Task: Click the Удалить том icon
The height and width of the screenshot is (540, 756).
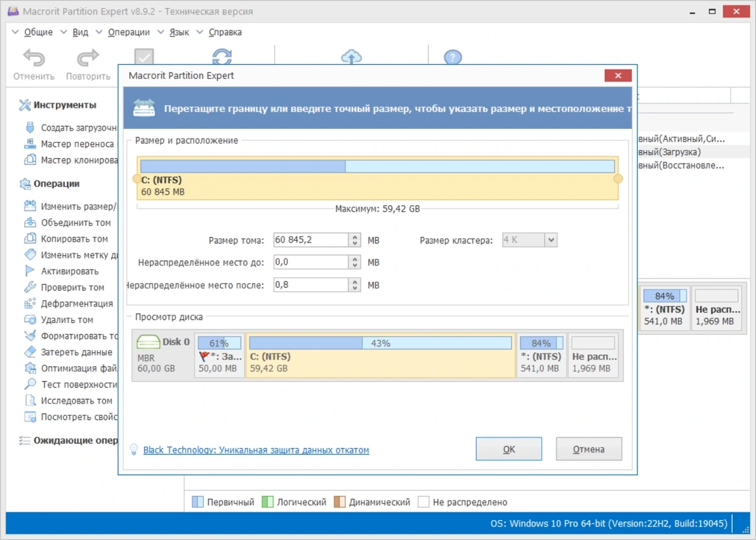Action: pyautogui.click(x=30, y=319)
